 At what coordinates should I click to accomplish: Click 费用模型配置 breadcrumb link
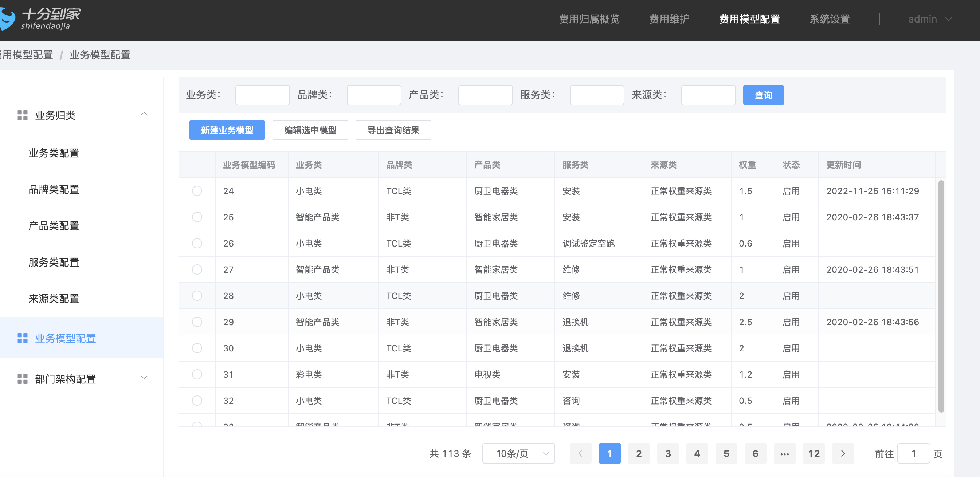[x=26, y=55]
